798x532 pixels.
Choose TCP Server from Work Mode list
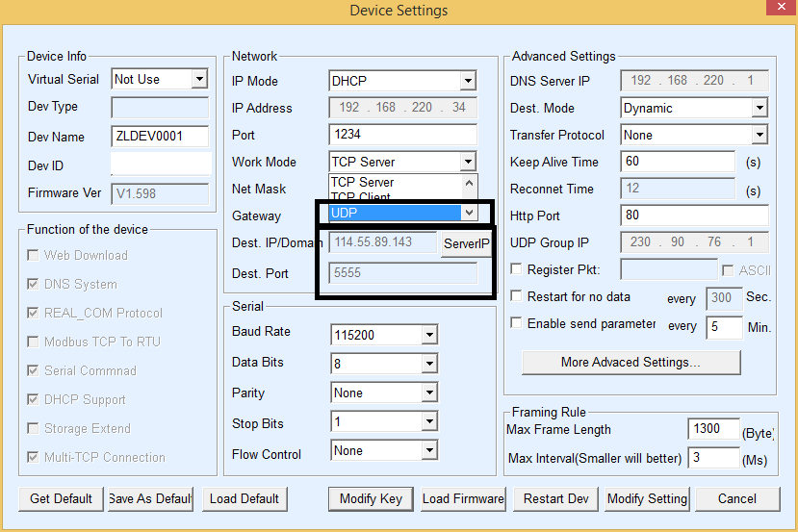coord(393,182)
